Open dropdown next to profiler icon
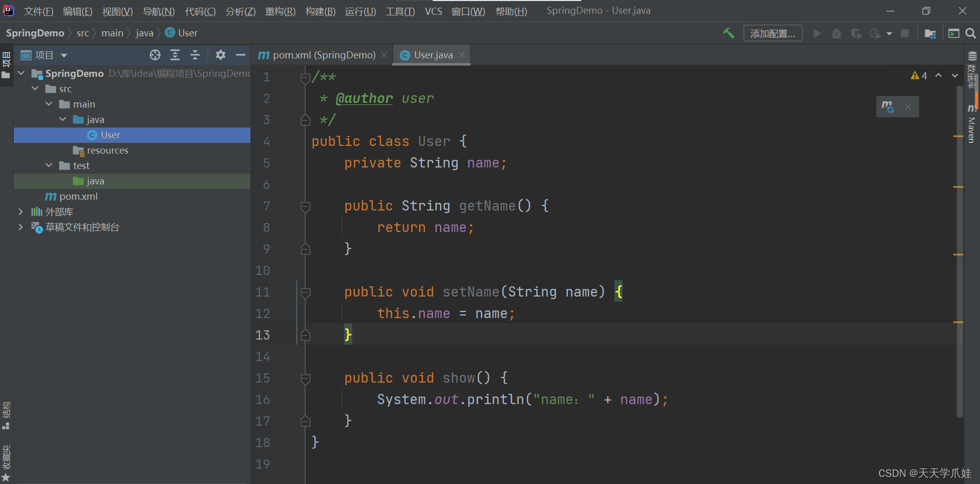 click(x=889, y=34)
